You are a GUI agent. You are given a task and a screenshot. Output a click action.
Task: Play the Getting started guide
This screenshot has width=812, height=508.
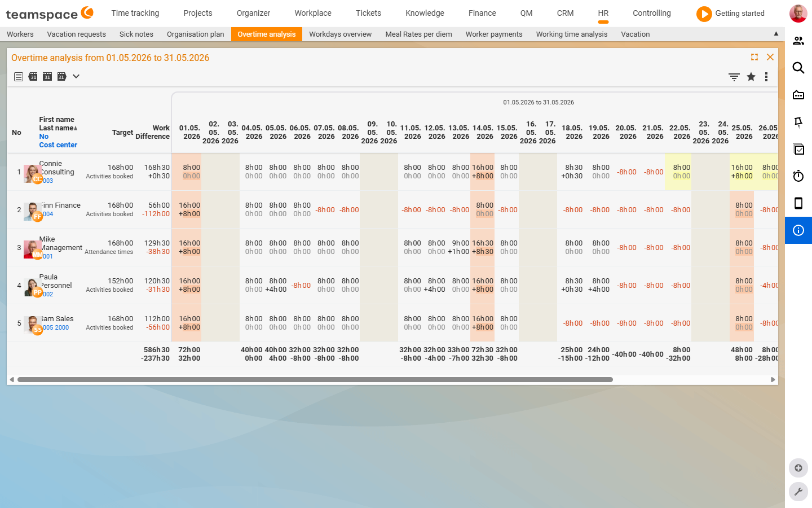click(704, 14)
